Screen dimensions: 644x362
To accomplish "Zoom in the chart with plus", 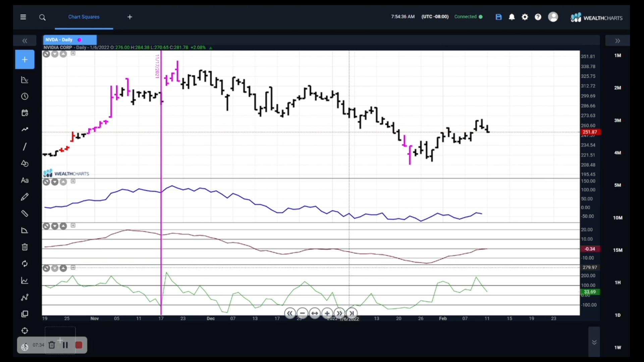I will 327,314.
